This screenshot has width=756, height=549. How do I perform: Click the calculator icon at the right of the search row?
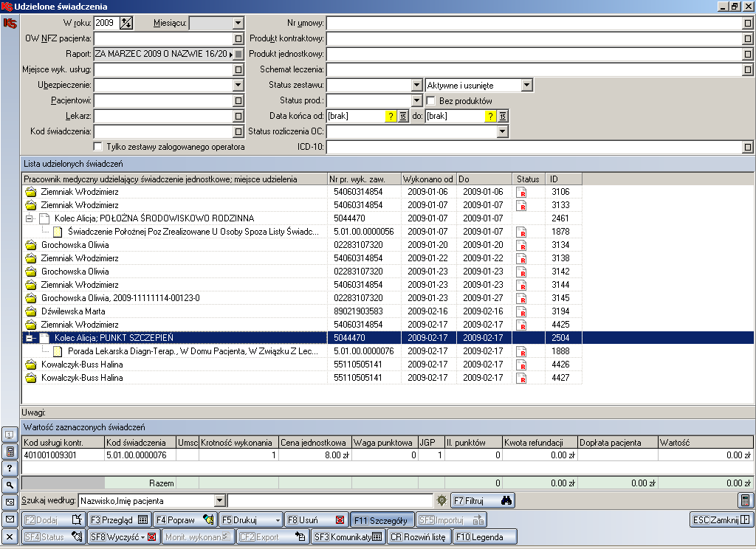pos(745,500)
